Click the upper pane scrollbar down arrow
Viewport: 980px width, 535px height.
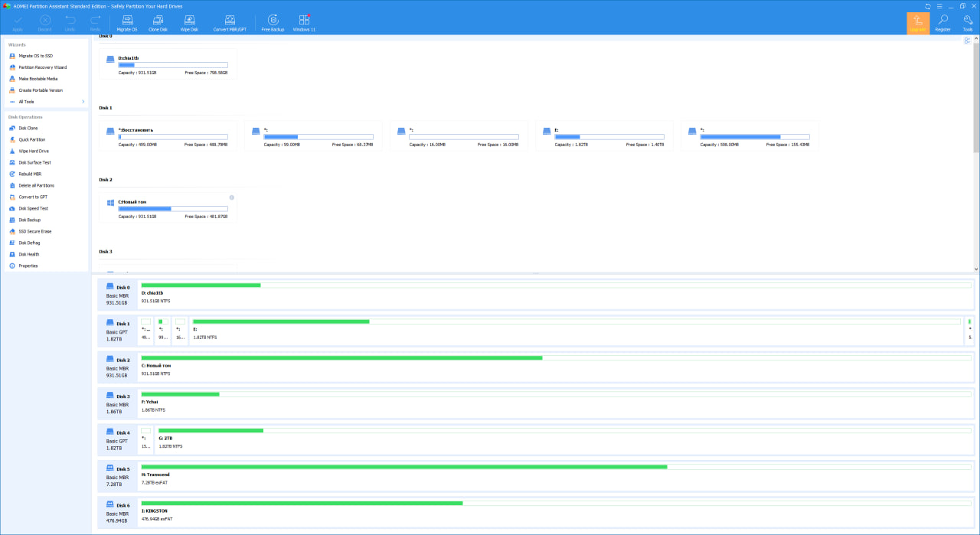(976, 269)
